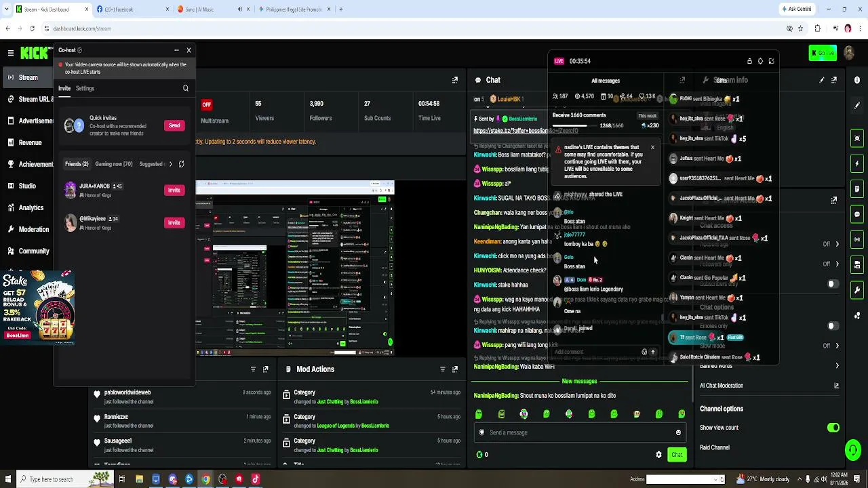Refresh the co-host friends list
The height and width of the screenshot is (488, 868).
point(181,164)
